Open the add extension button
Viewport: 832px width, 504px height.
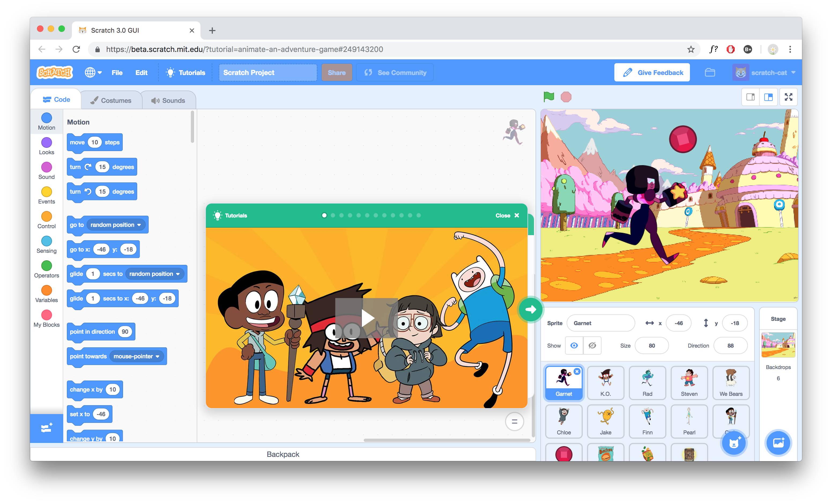[46, 428]
